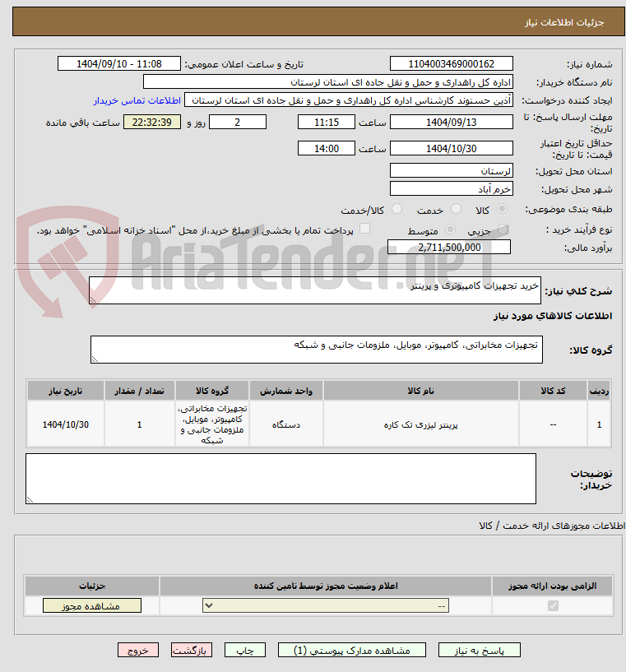626x672 pixels.
Task: Click the کد کالا column header
Action: coord(553,391)
